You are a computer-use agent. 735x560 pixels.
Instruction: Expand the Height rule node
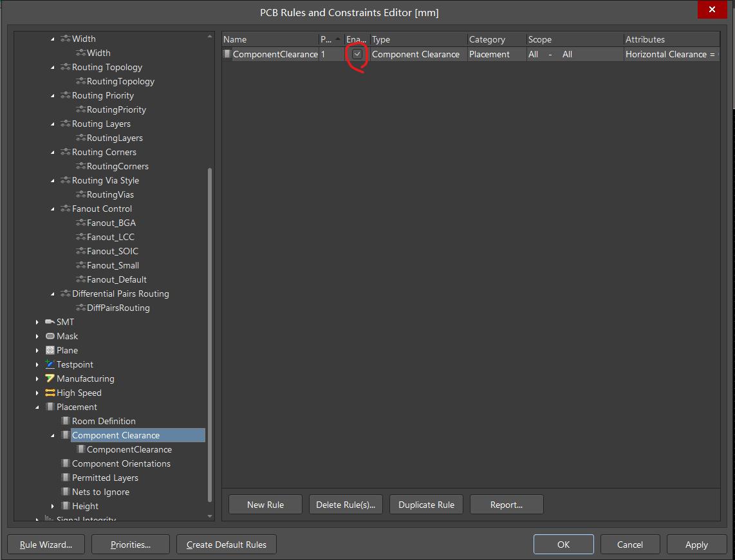click(53, 506)
